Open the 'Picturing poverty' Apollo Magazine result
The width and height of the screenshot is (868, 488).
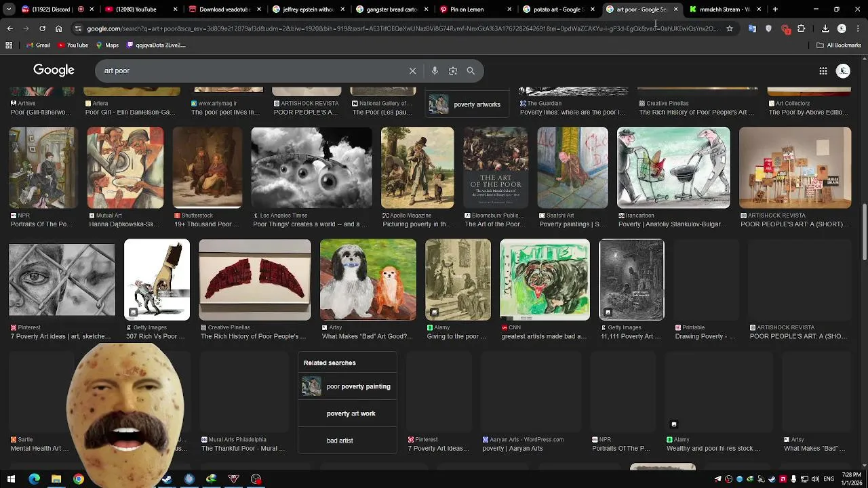tap(416, 224)
